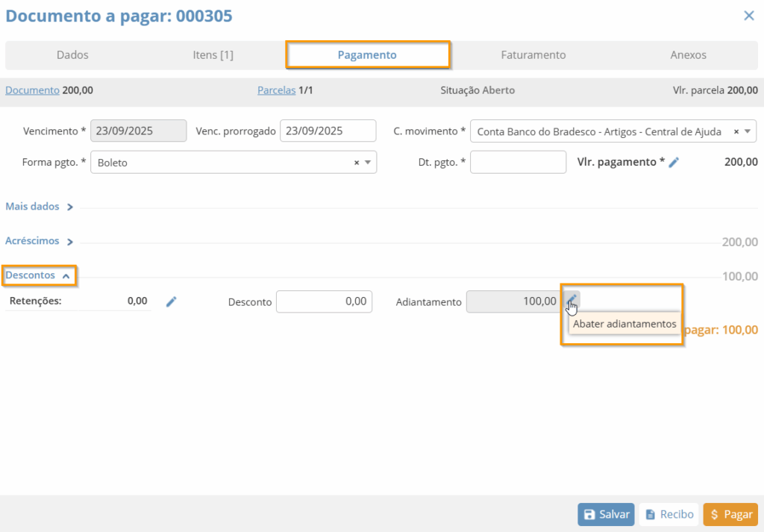The width and height of the screenshot is (764, 532).
Task: Click the orange Pagar button
Action: 730,515
